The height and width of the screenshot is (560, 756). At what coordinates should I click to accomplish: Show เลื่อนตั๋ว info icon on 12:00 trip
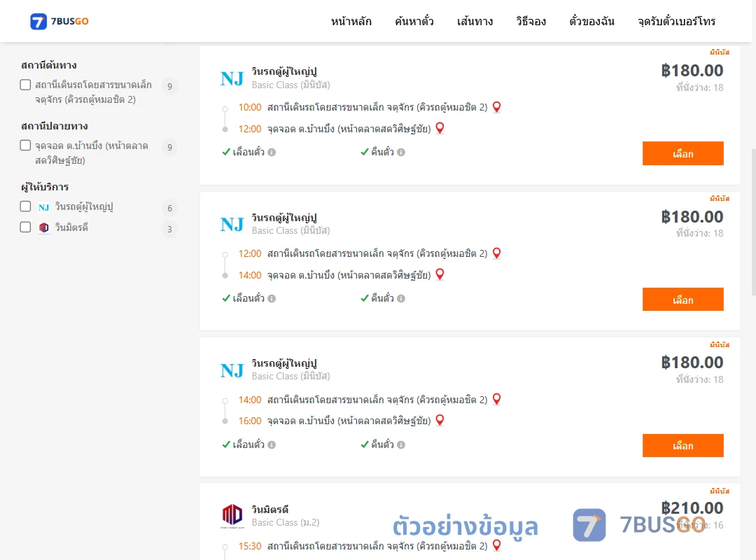coord(272,299)
